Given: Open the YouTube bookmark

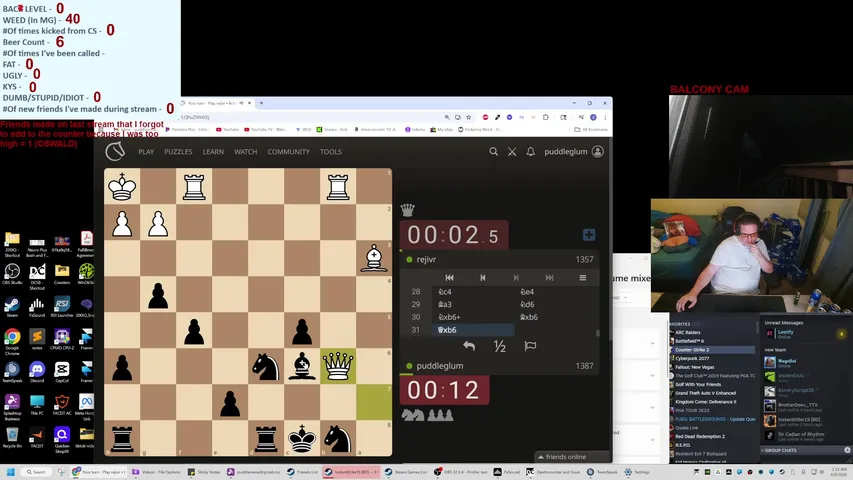Looking at the screenshot, I should click(227, 130).
